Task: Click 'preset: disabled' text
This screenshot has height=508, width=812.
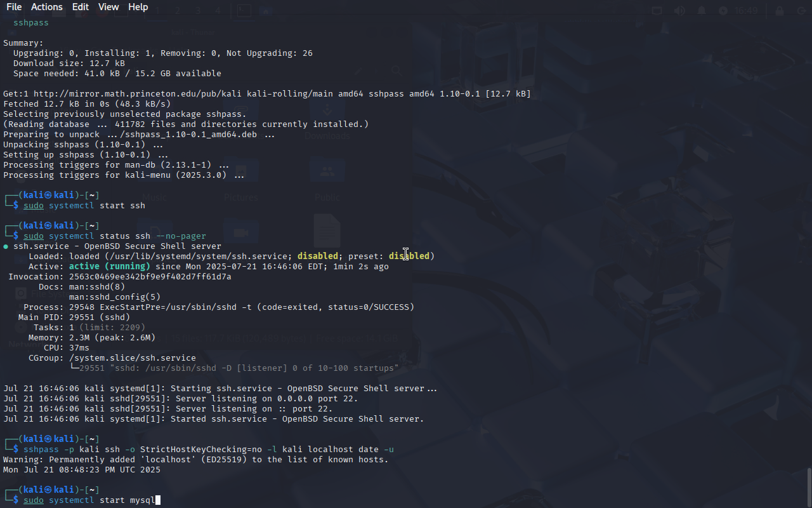Action: click(389, 257)
